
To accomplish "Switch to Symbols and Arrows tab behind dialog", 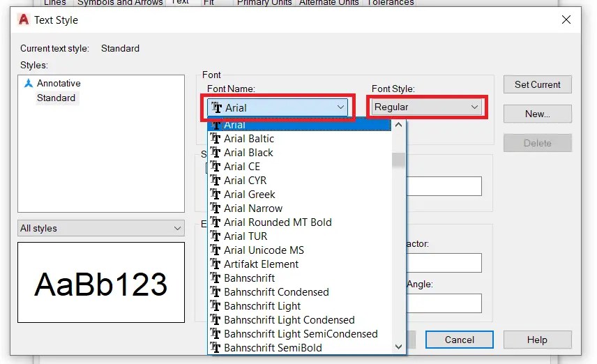I will pos(120,3).
